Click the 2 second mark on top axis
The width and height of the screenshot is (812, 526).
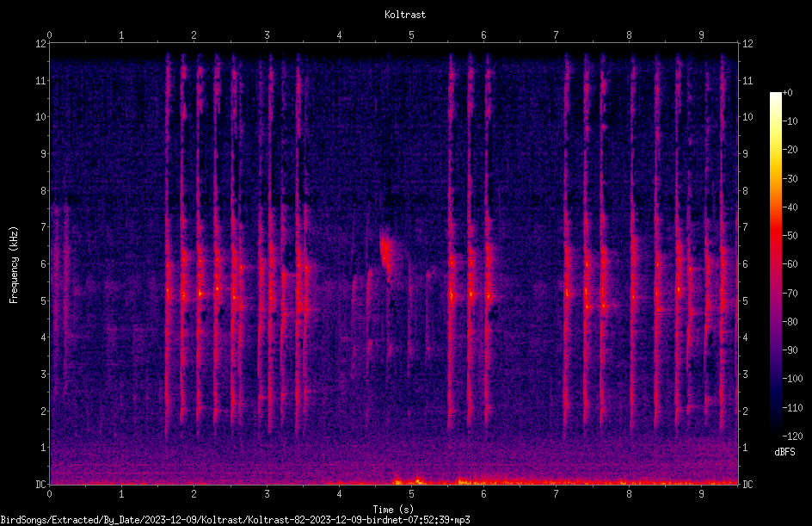[194, 35]
